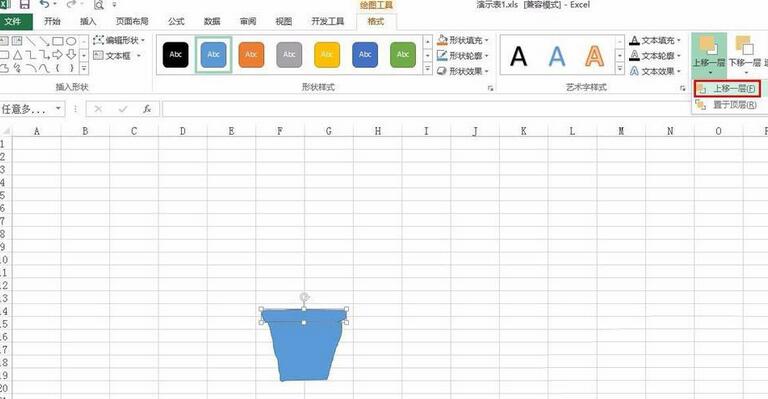This screenshot has width=768, height=399.
Task: Click the Save icon in quick access toolbar
Action: pyautogui.click(x=24, y=5)
